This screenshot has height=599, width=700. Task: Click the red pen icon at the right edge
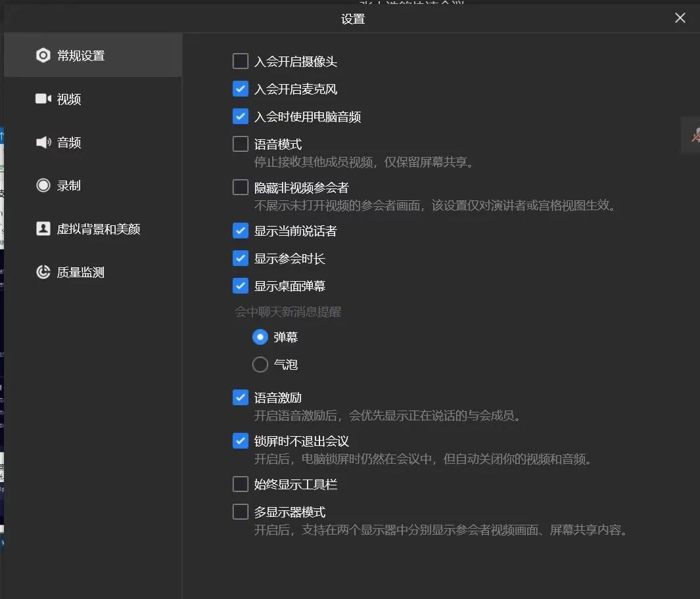[695, 135]
